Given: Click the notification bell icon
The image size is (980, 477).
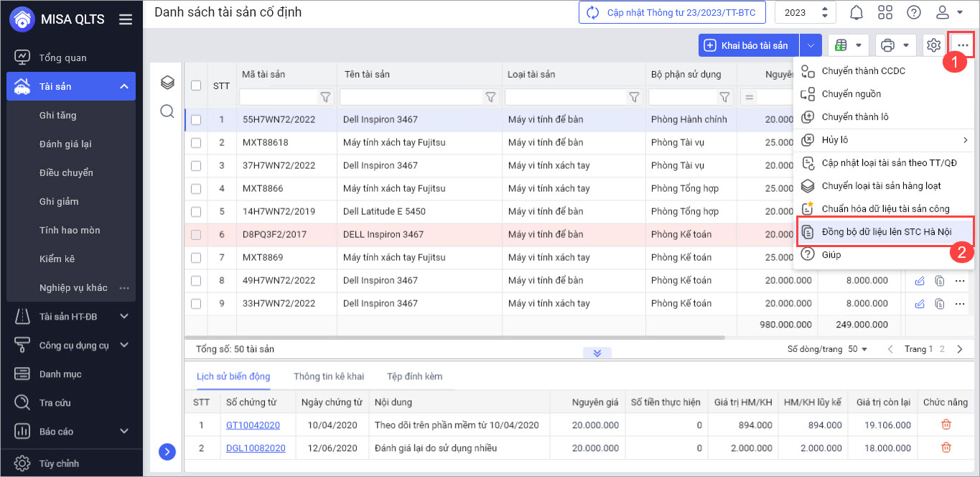Looking at the screenshot, I should [857, 12].
